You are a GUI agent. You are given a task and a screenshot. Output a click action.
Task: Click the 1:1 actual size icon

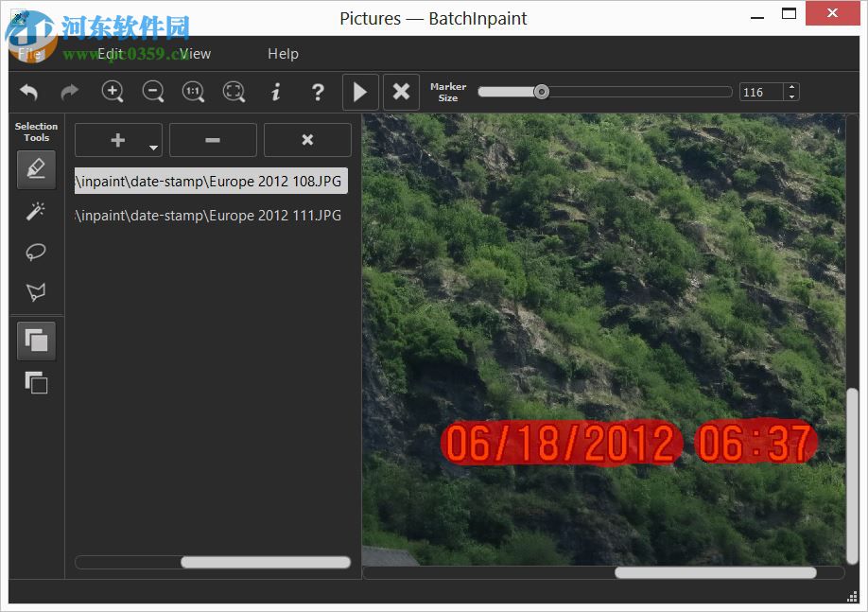click(x=193, y=92)
